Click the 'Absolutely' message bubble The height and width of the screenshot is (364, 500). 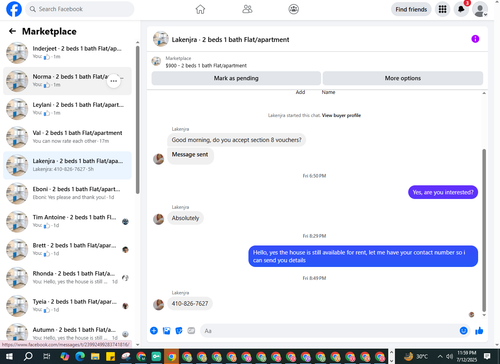tap(185, 218)
